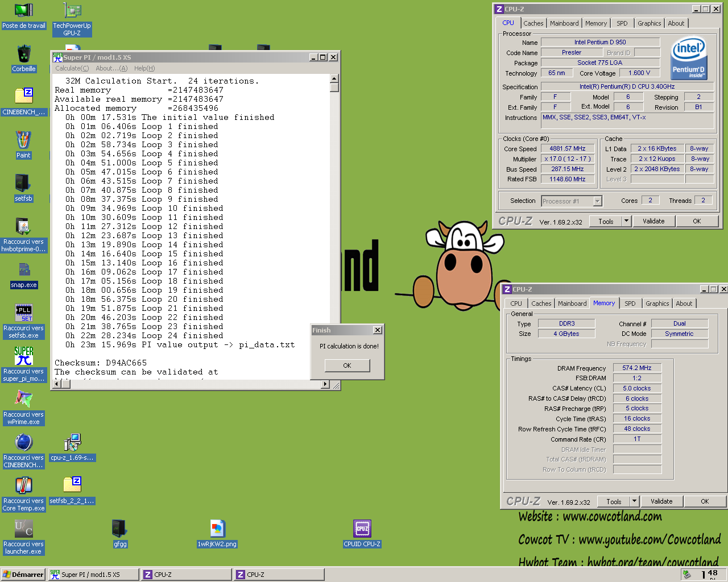This screenshot has width=728, height=582.
Task: Open Calculate menu in Super PI
Action: click(72, 68)
